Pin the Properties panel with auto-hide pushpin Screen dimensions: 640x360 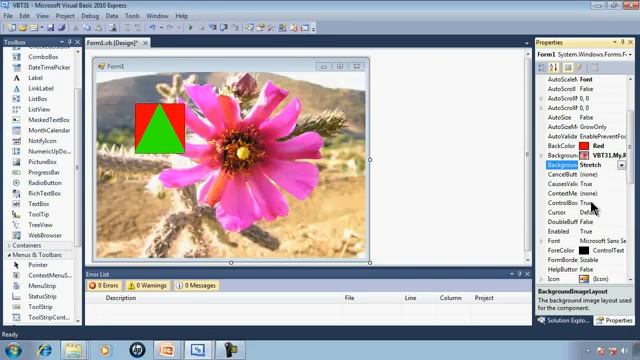click(x=622, y=42)
